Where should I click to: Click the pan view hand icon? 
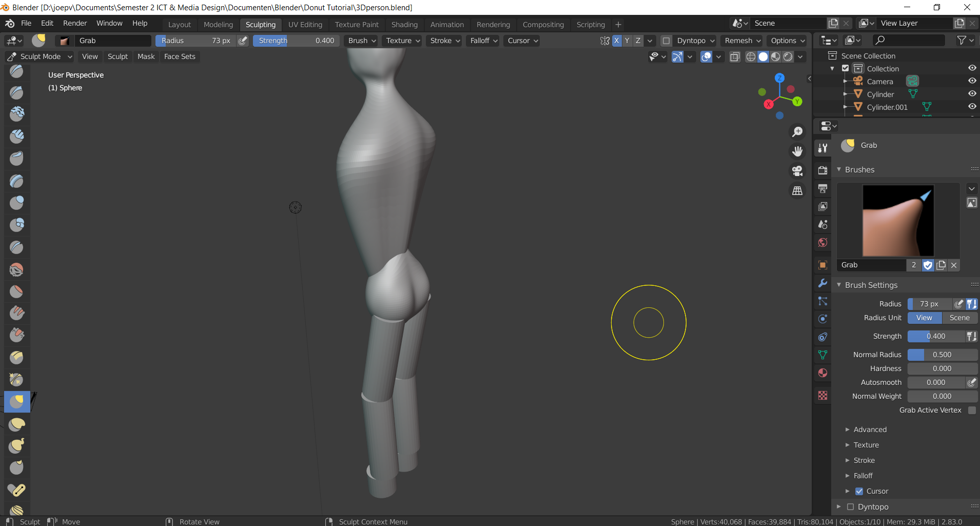[x=797, y=151]
